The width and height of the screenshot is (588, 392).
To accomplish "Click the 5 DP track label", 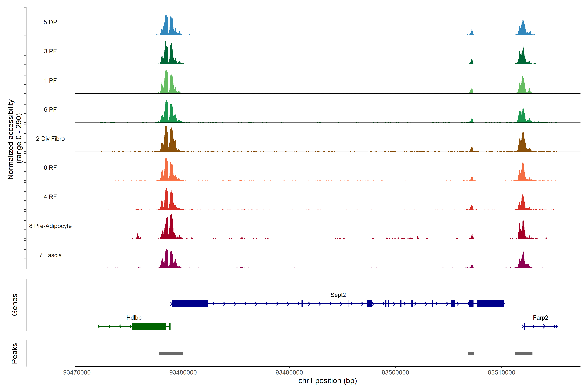I will (50, 22).
